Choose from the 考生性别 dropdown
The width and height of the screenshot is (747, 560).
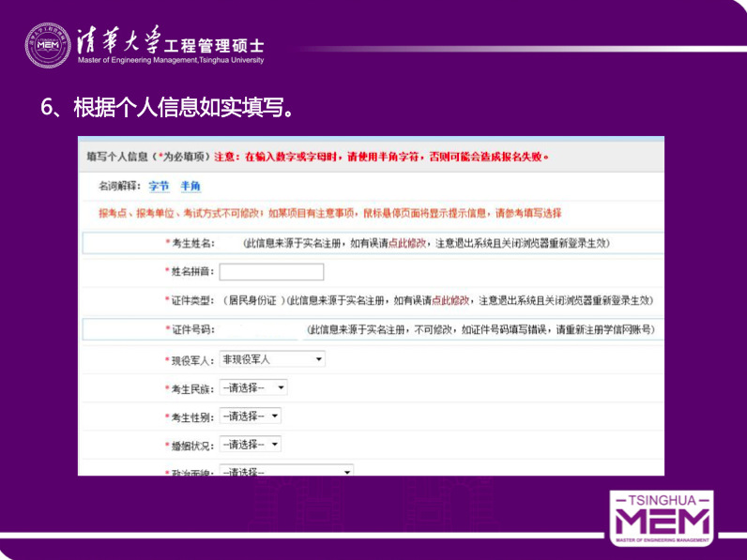pos(250,416)
